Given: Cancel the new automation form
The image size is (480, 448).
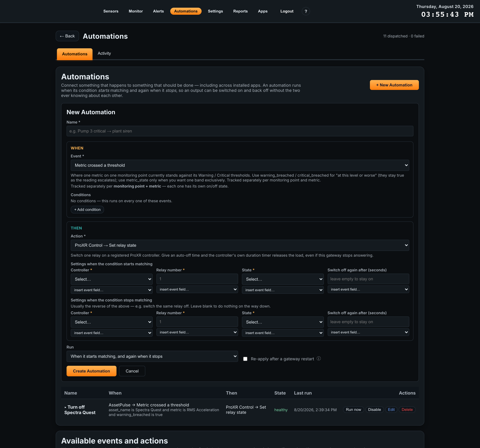Looking at the screenshot, I should pyautogui.click(x=132, y=371).
